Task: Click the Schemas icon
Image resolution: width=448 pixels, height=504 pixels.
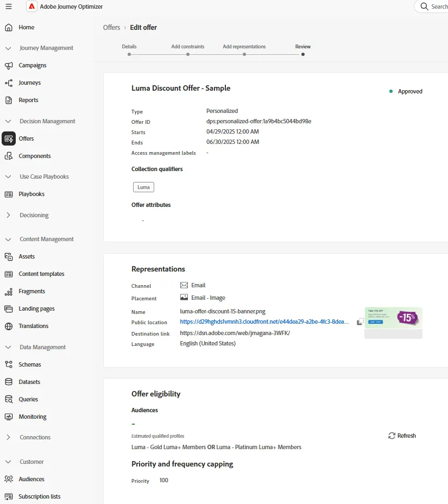Action: tap(9, 364)
